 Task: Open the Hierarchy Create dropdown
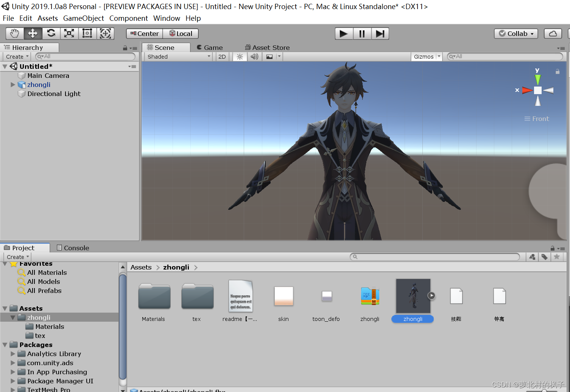17,57
